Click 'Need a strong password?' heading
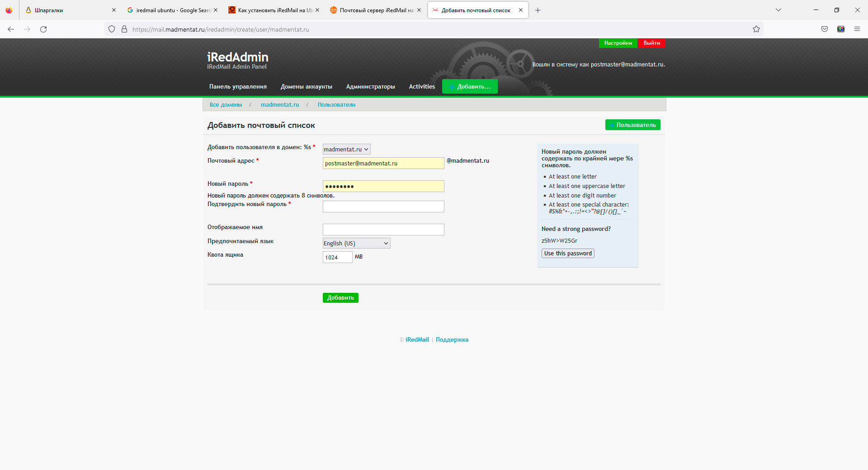The image size is (868, 470). tap(576, 229)
